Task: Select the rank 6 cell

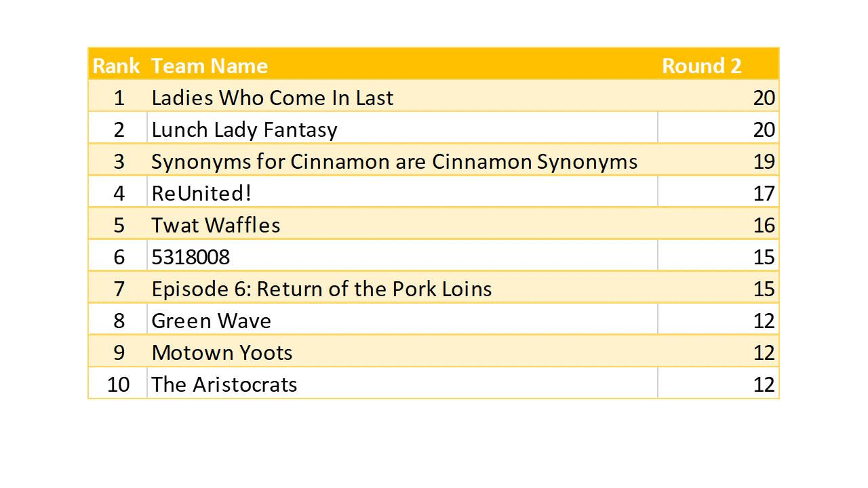Action: point(119,257)
